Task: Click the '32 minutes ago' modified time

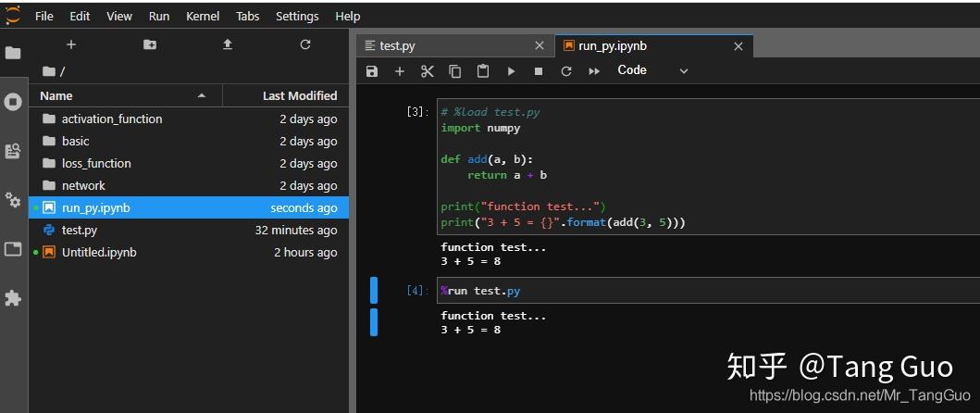Action: click(x=295, y=231)
